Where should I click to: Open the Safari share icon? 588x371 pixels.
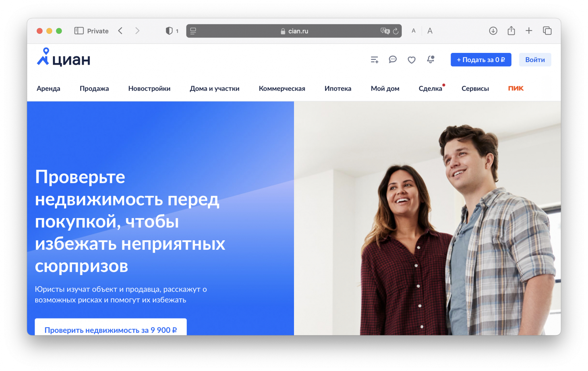tap(511, 30)
